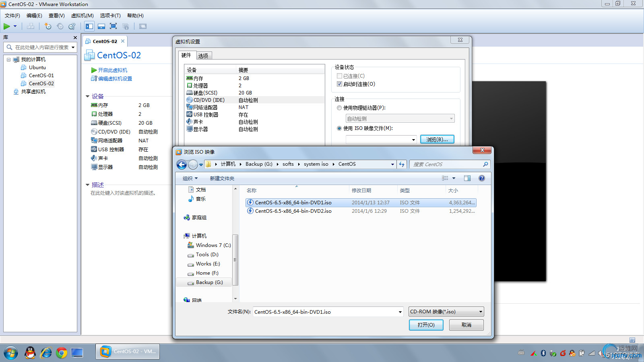The width and height of the screenshot is (644, 362).
Task: Select CentOS-6.5-x86_64-bin-DVD2.iso file
Action: pyautogui.click(x=361, y=211)
